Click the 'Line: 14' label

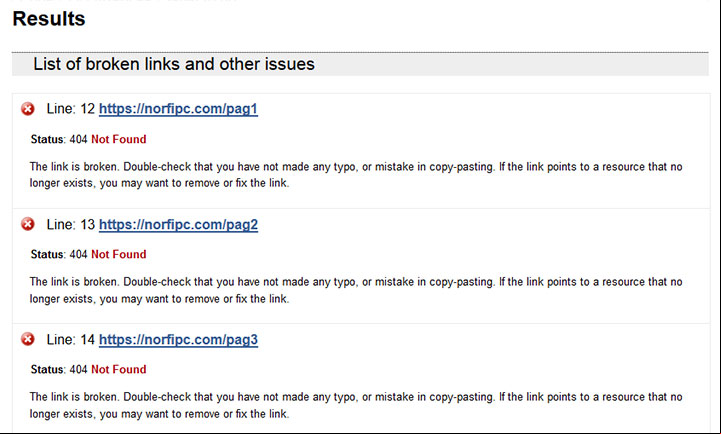tap(71, 339)
